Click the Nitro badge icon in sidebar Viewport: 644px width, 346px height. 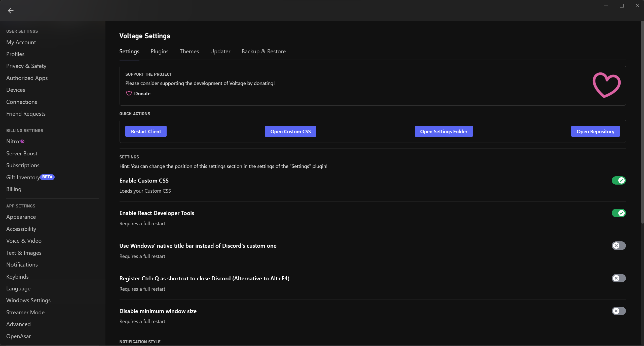point(22,141)
